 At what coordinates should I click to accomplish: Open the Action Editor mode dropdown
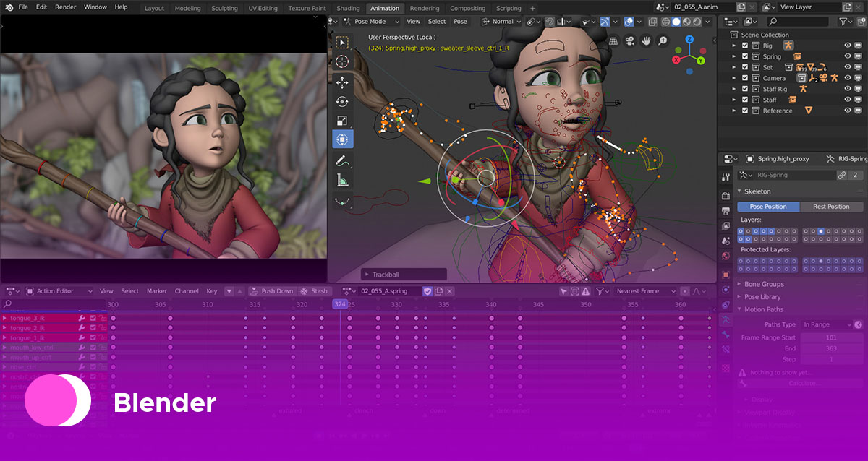pos(60,291)
